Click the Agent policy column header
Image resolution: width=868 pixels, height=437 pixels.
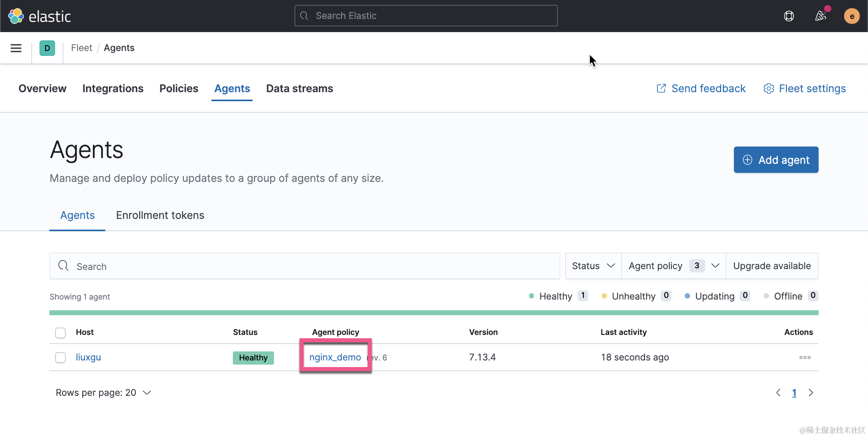(335, 332)
